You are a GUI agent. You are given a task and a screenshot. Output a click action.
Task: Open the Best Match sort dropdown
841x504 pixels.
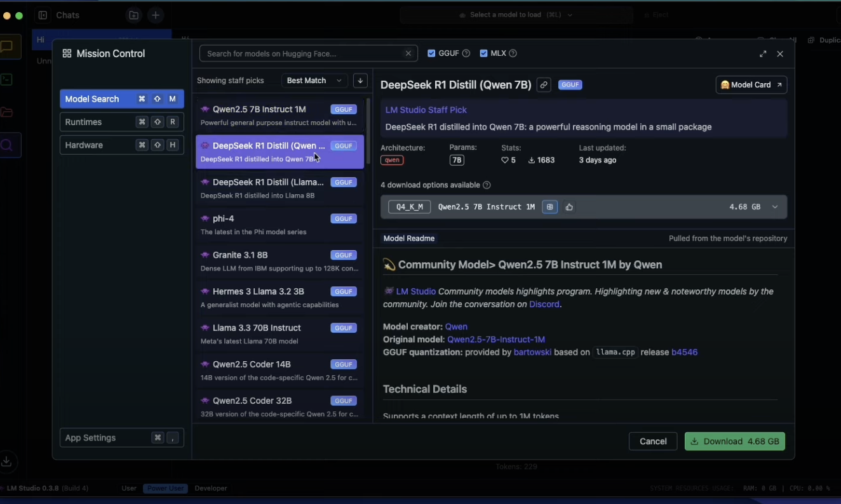314,81
